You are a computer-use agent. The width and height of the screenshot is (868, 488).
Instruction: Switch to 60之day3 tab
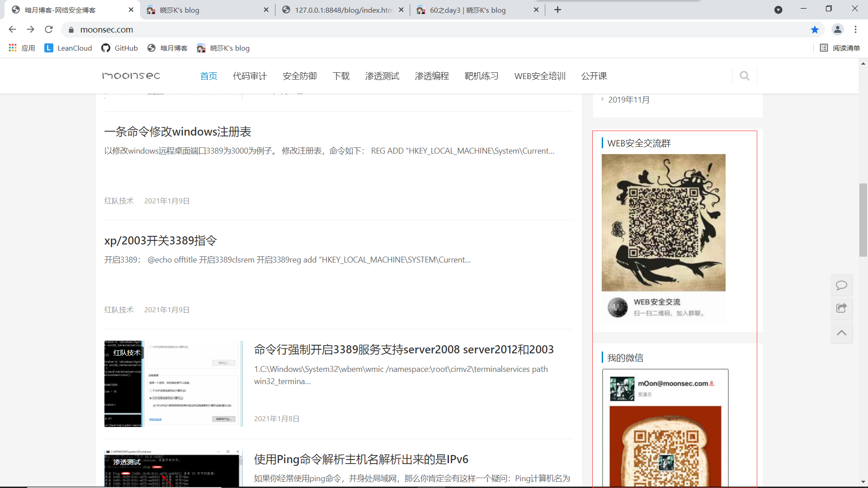[x=477, y=10]
